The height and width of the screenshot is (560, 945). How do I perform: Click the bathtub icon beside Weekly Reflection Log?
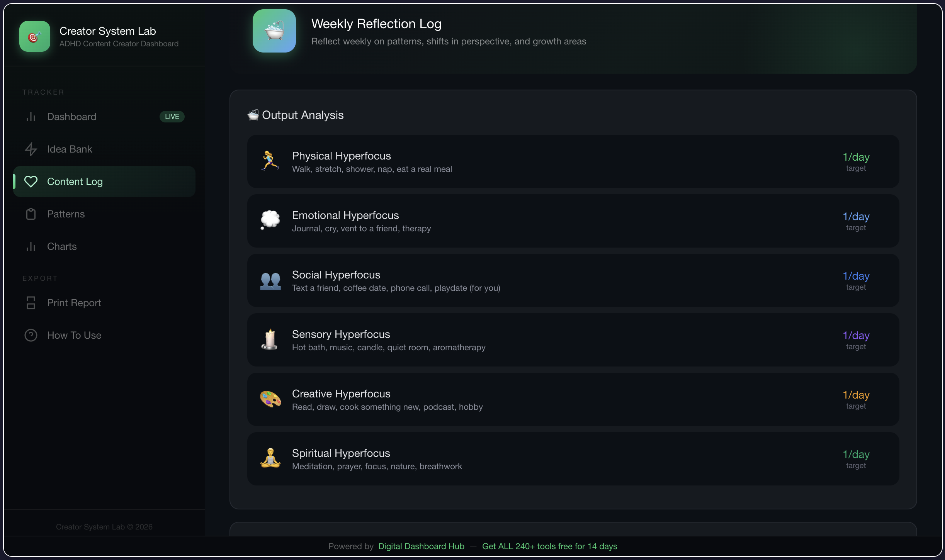274,31
